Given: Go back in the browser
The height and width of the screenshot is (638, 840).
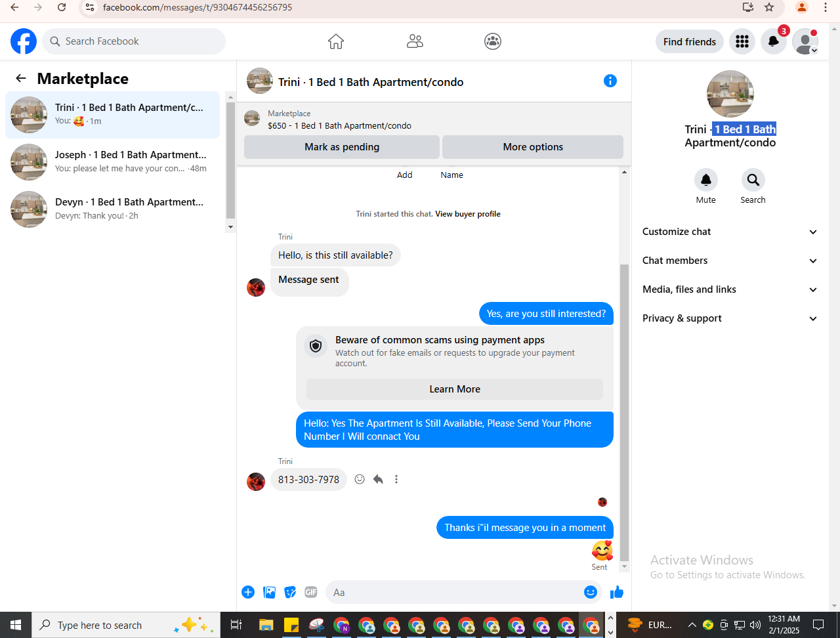Looking at the screenshot, I should click(14, 8).
